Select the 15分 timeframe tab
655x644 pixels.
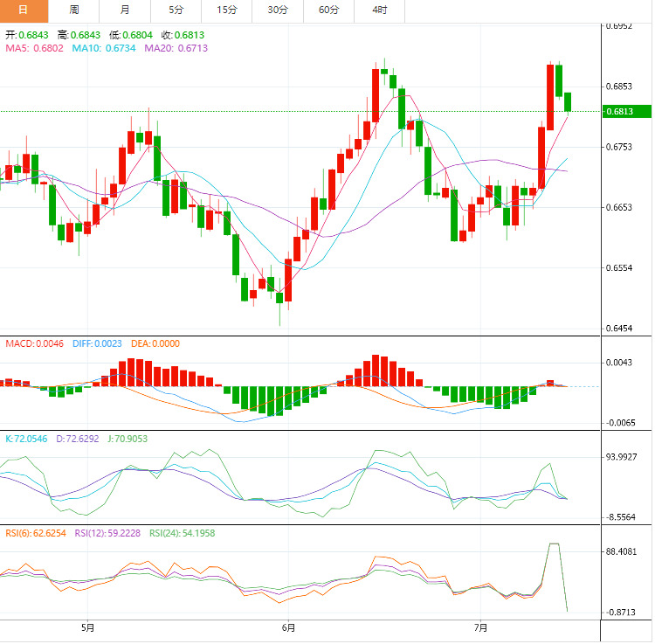click(x=227, y=10)
